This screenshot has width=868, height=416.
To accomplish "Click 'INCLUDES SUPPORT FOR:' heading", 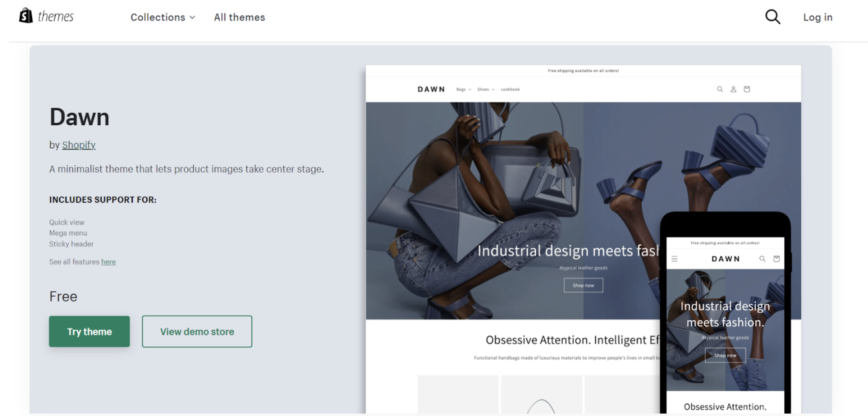I will 103,200.
